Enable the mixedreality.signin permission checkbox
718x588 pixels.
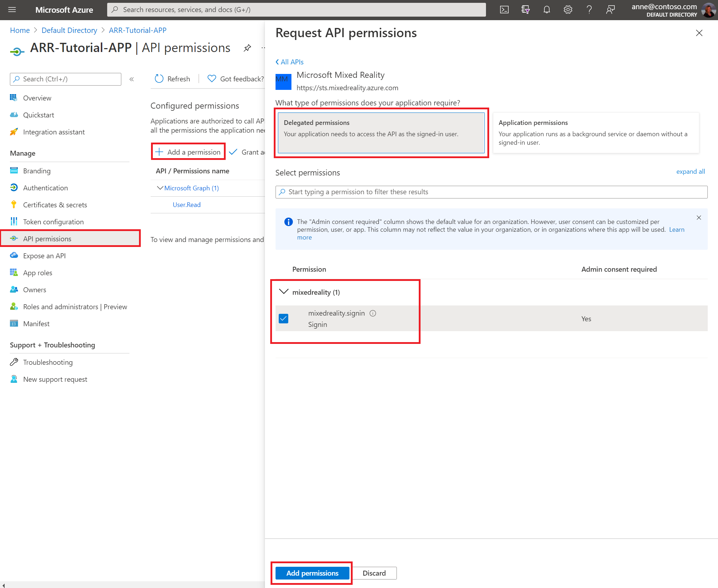coord(284,318)
